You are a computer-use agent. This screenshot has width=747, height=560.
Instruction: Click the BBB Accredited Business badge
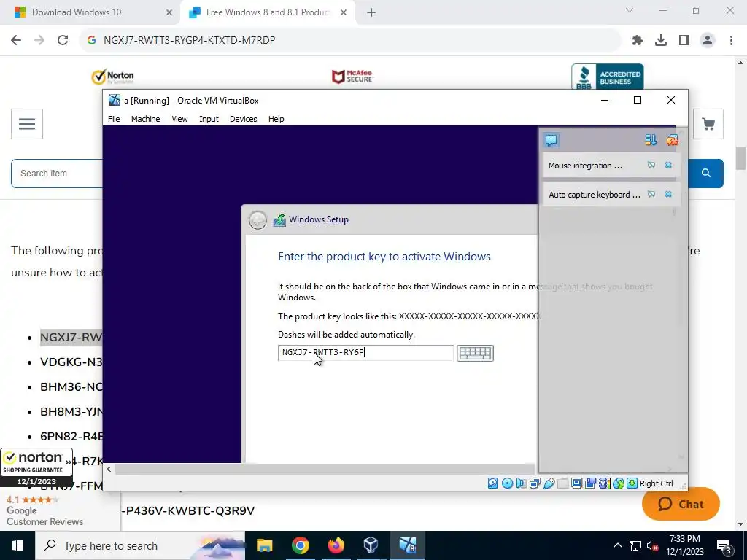pos(608,77)
